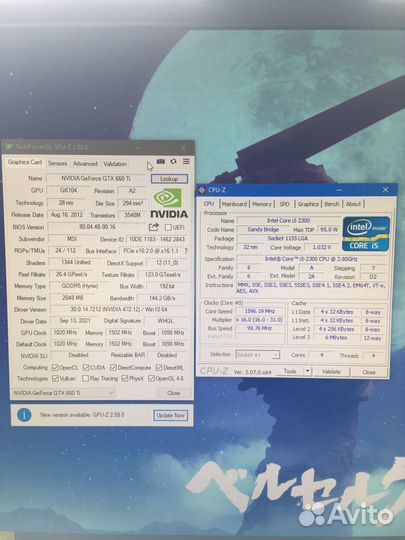Open the Socket #1 selection dropdown
This screenshot has height=540, width=405.
click(258, 355)
